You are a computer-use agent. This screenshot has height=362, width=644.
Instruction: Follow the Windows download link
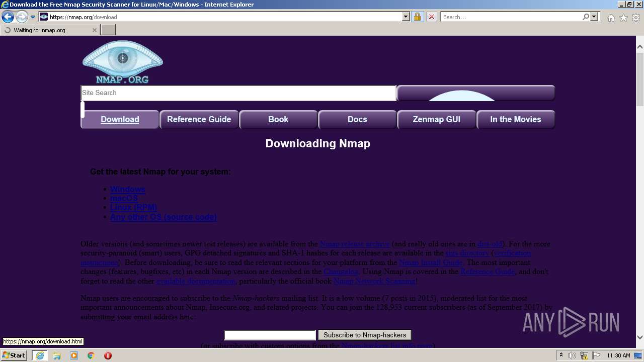(x=127, y=190)
